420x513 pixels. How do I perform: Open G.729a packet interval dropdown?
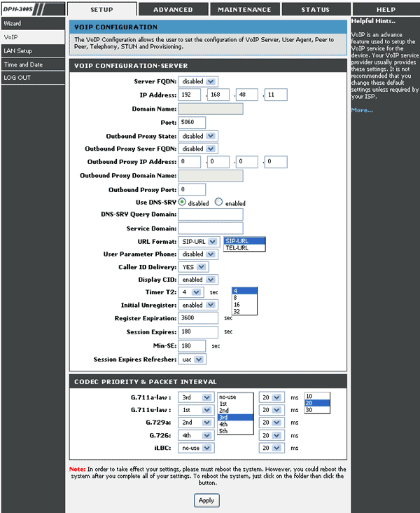pyautogui.click(x=272, y=423)
